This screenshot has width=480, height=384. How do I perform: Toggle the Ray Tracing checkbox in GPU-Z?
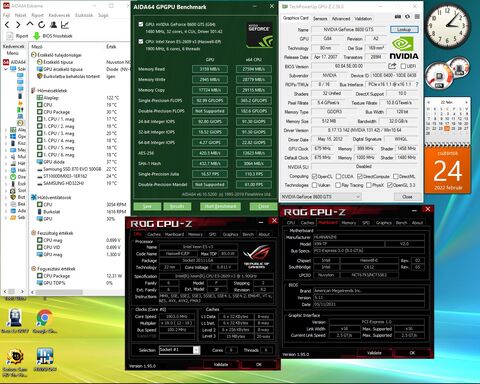pos(338,185)
